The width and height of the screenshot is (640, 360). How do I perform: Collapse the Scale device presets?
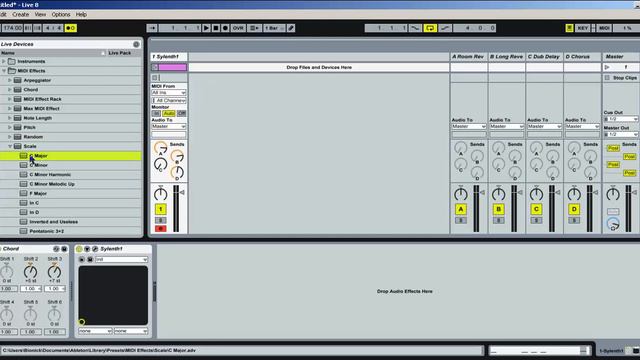click(10, 146)
